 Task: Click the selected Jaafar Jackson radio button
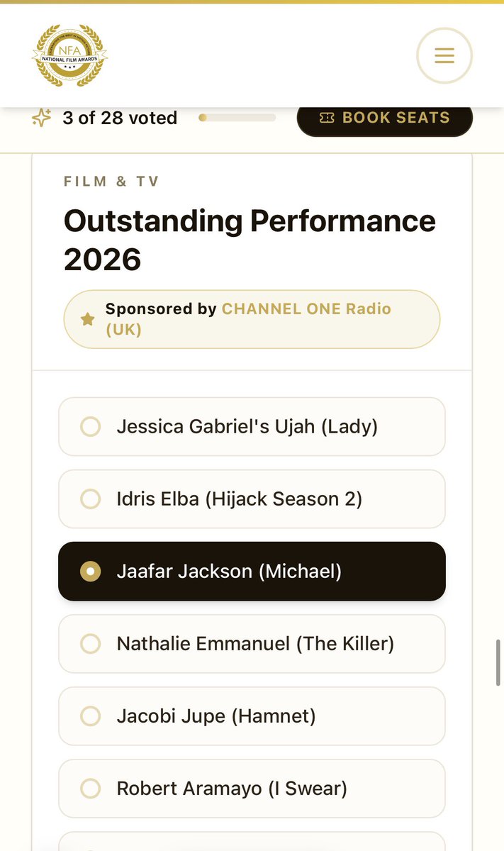tap(90, 572)
